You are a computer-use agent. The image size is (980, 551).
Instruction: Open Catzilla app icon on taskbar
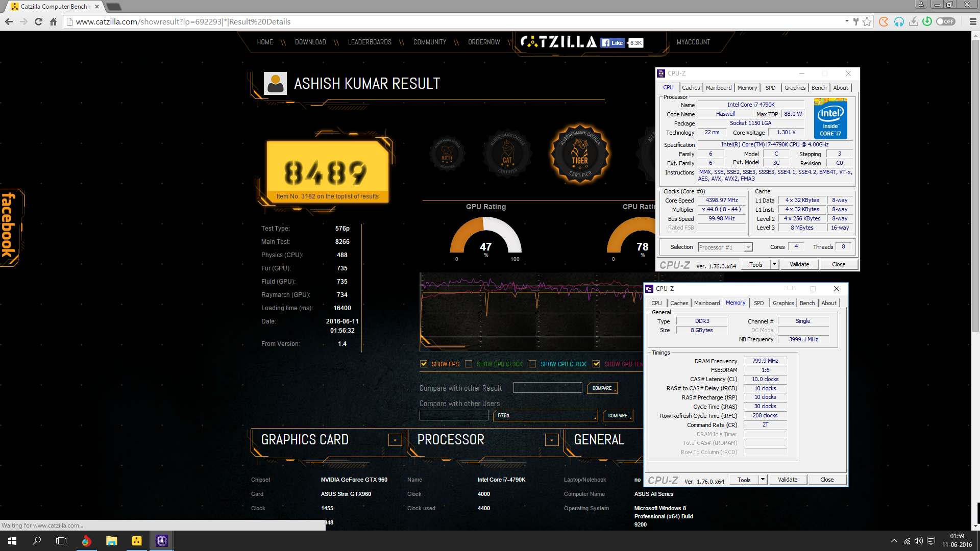[136, 541]
